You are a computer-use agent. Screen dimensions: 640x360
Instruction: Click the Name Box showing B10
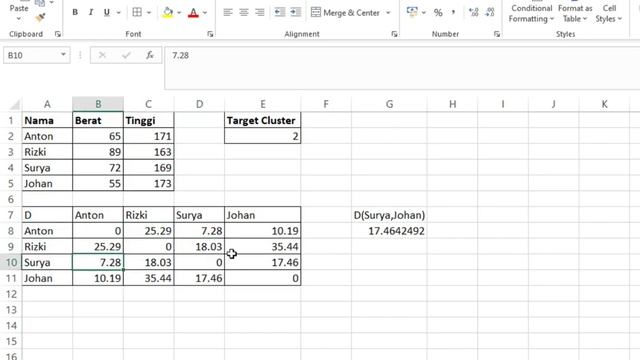coord(32,55)
